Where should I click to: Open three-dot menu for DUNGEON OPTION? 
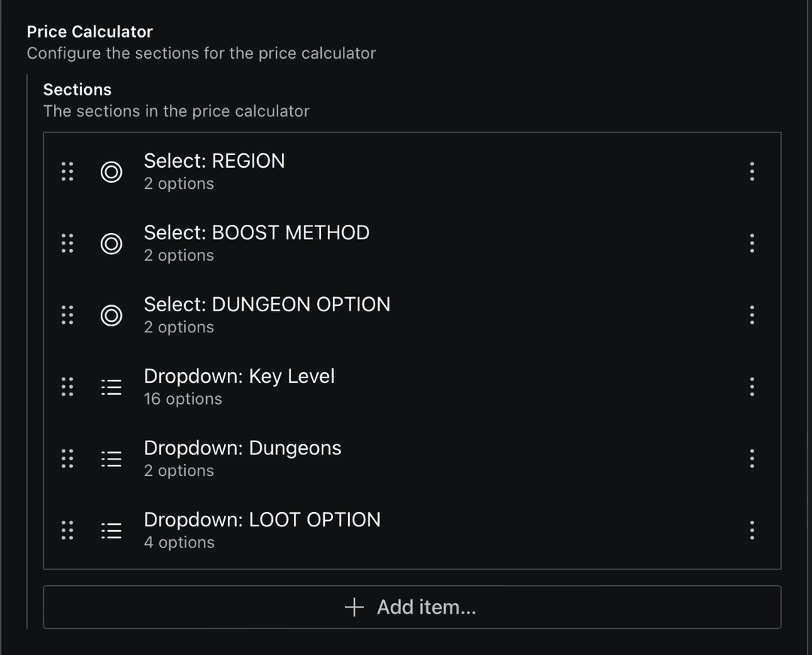click(752, 315)
